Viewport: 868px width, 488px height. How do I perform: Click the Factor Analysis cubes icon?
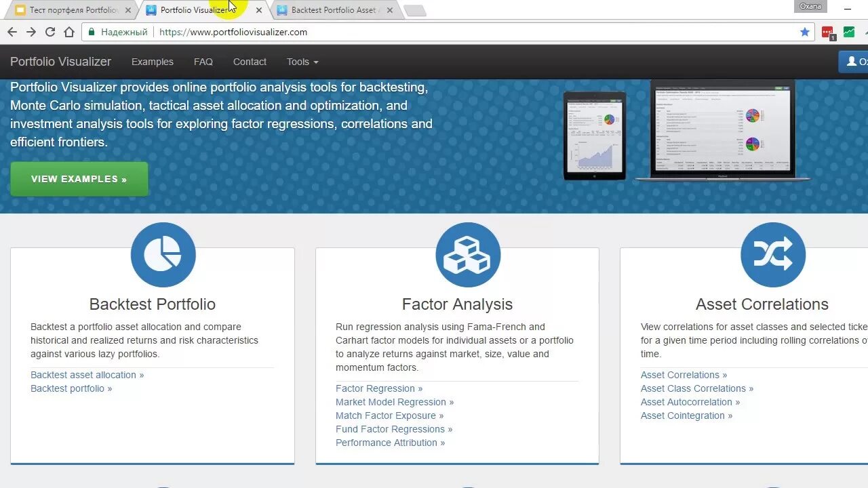468,255
